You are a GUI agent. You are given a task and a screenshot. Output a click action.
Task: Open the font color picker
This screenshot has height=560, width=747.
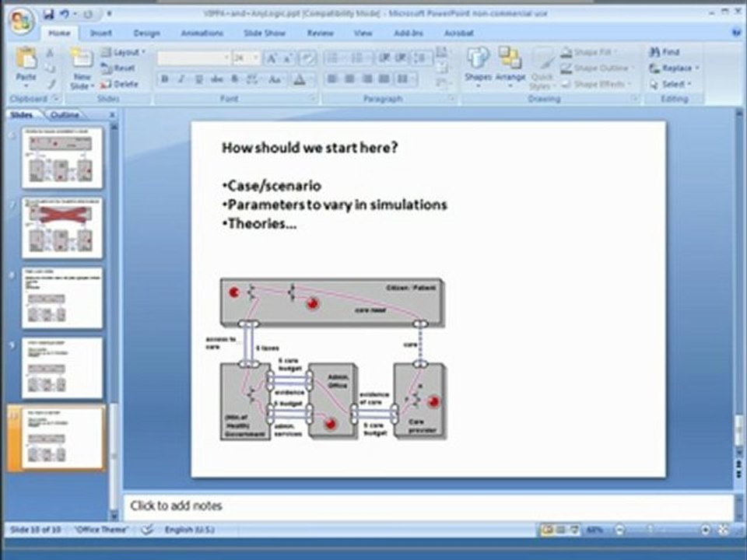click(303, 79)
